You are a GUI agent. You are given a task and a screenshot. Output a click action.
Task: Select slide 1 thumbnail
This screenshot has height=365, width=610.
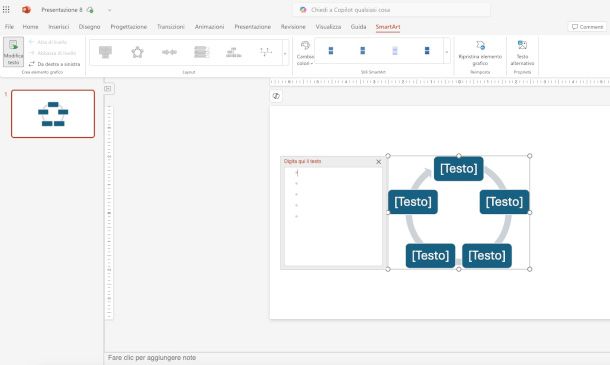click(x=53, y=114)
